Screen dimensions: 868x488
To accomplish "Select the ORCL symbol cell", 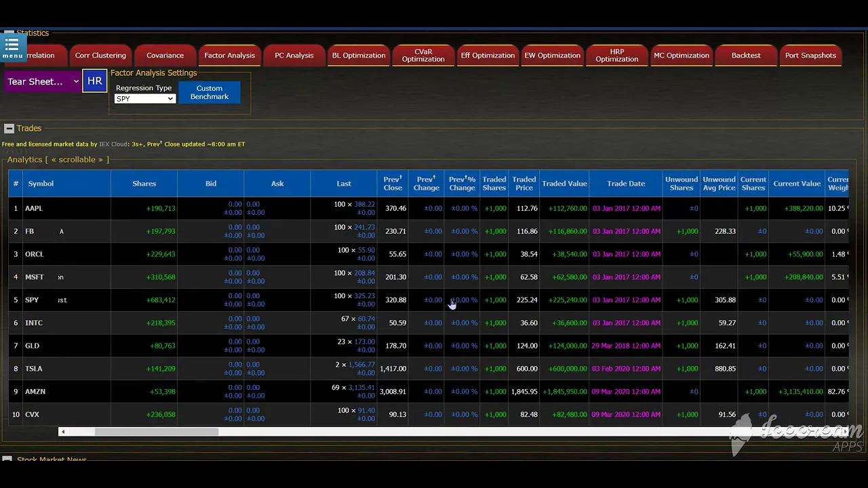I will point(66,254).
